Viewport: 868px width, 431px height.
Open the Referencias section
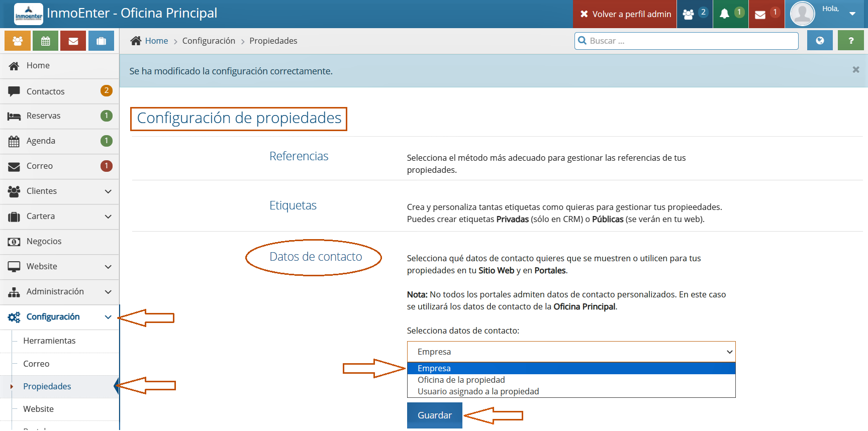[x=299, y=156]
